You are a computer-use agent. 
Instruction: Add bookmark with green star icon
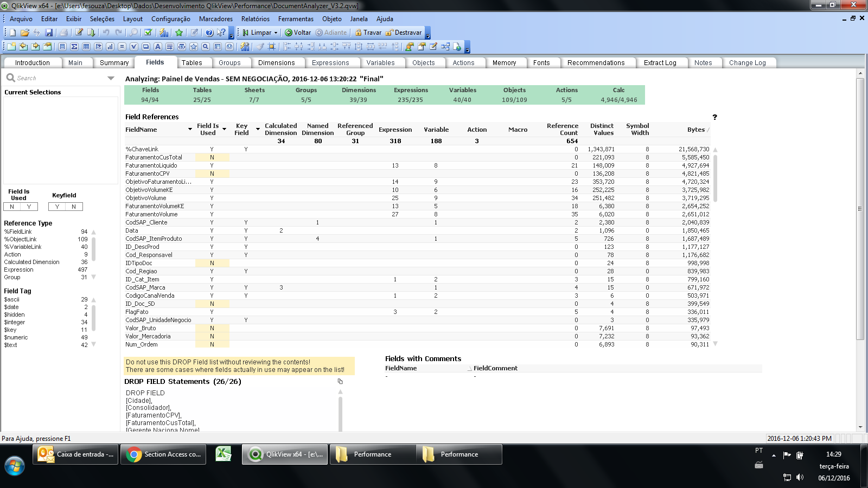coord(179,33)
